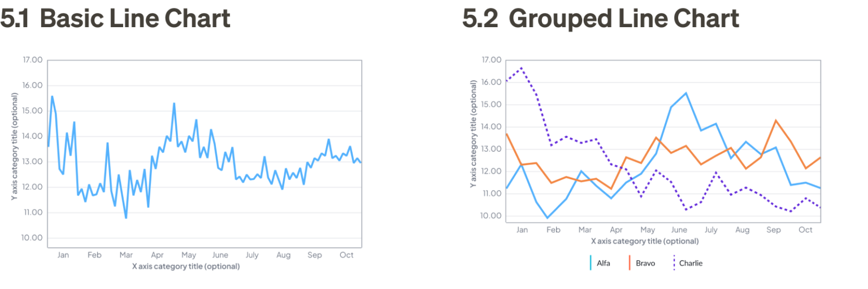This screenshot has width=868, height=289.
Task: Click the 14.00 tick in Grouped Line Chart
Action: (x=492, y=127)
